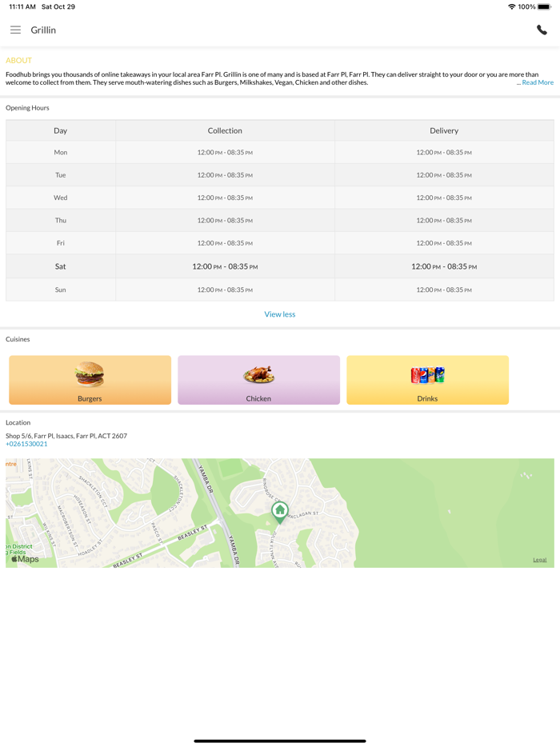Click Wednesday's Delivery hours cell
Viewport: 560px width, 747px height.
pos(444,198)
